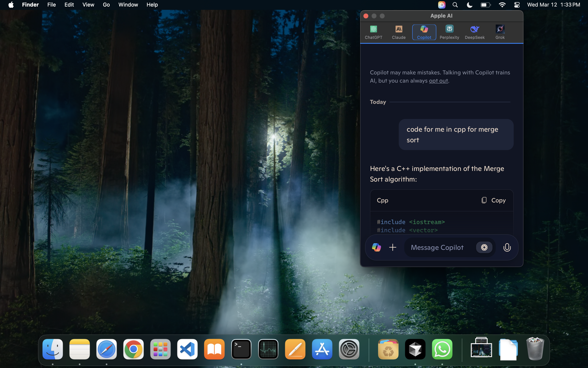Screen dimensions: 588x368
Task: Open the Copilot logo home button
Action: coord(376,248)
